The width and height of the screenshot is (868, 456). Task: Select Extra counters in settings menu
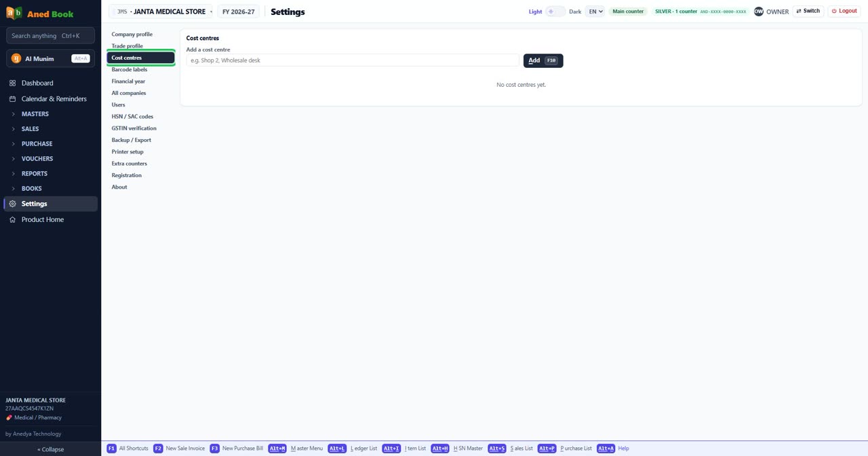tap(140, 164)
